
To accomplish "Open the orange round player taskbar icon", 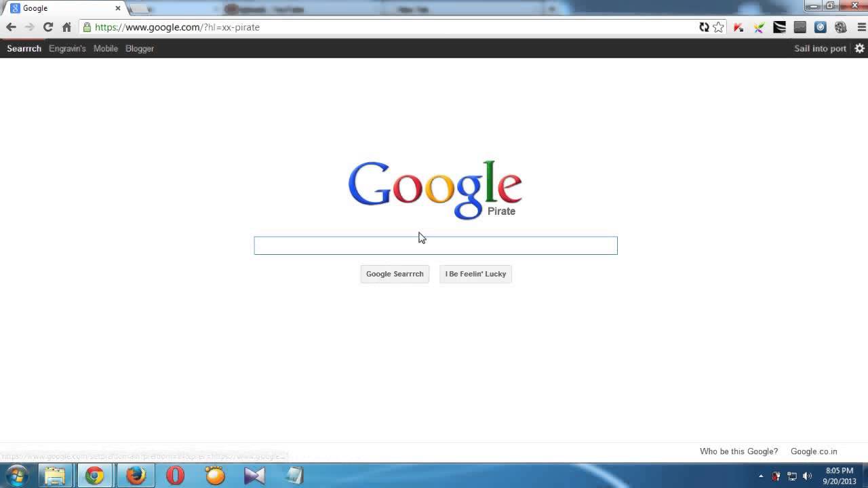I will point(215,475).
